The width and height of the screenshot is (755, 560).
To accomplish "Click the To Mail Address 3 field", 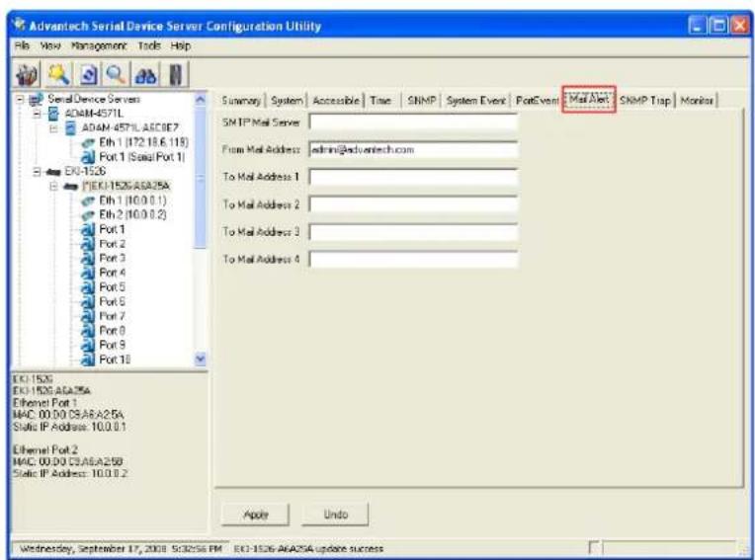I will pos(413,232).
